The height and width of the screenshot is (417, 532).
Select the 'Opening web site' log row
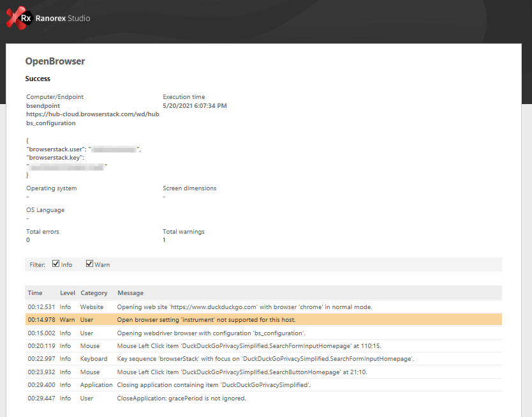click(244, 307)
